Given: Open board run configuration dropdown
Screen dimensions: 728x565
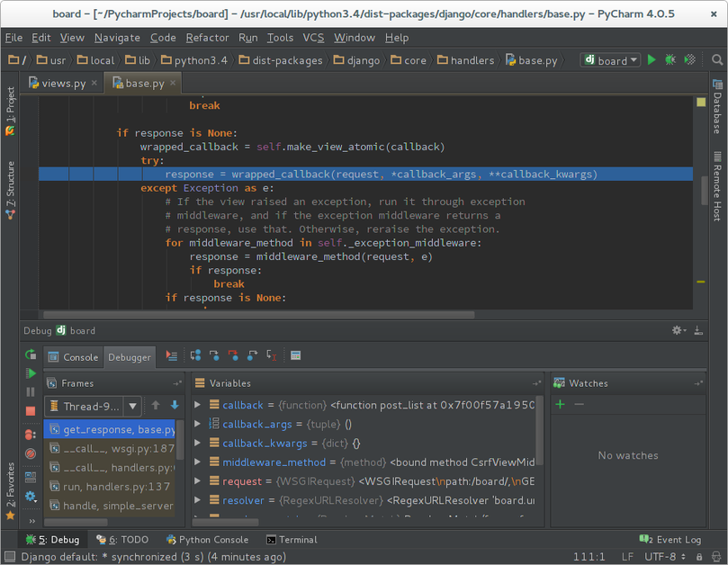Looking at the screenshot, I should (610, 60).
